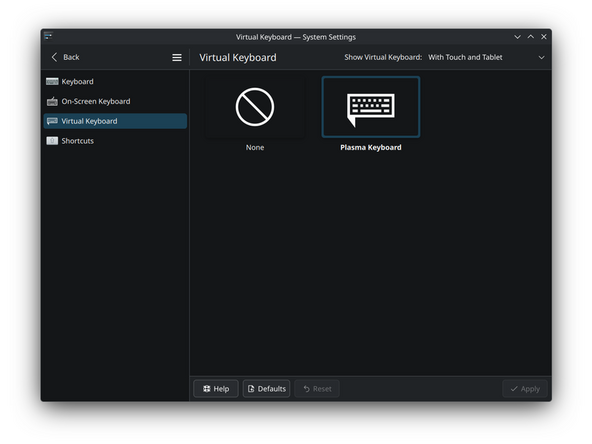Click the Apply button
Viewport: 592px width, 444px height.
[525, 389]
